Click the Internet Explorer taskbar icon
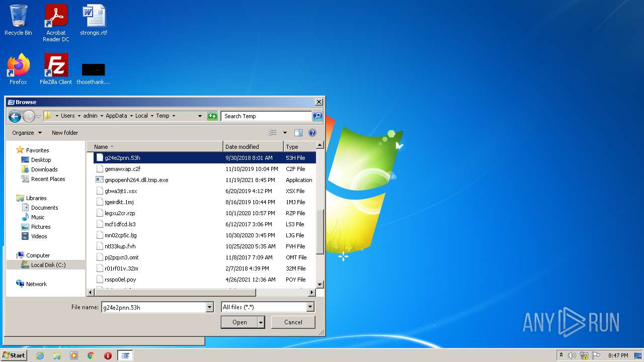The height and width of the screenshot is (362, 644). point(40,355)
